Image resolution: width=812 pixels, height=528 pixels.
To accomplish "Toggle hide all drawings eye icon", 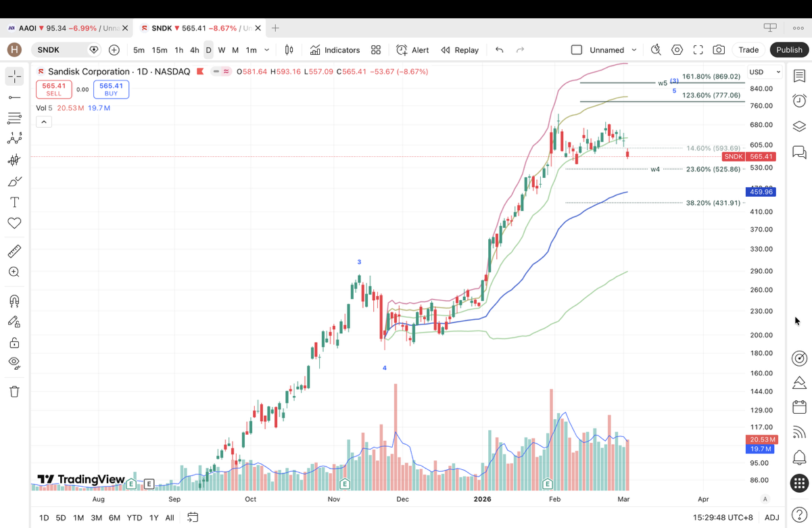I will click(x=14, y=362).
